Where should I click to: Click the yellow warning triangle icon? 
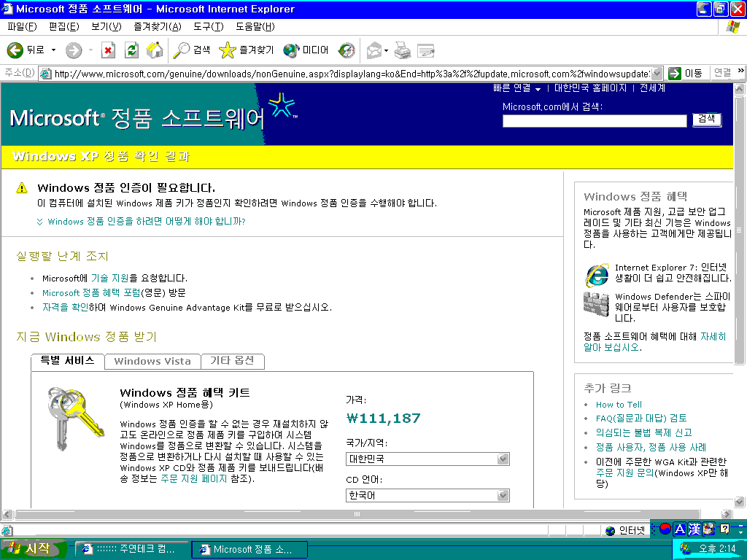22,188
